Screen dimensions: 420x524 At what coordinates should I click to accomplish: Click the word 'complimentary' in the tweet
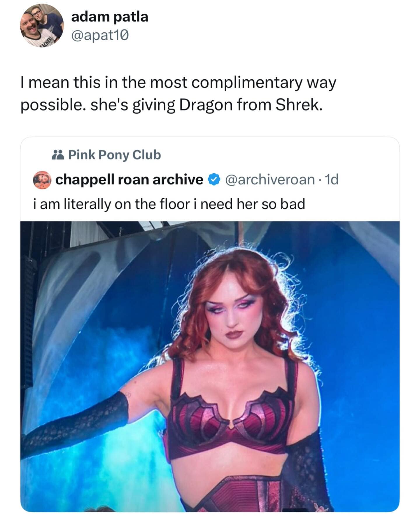[x=247, y=83]
